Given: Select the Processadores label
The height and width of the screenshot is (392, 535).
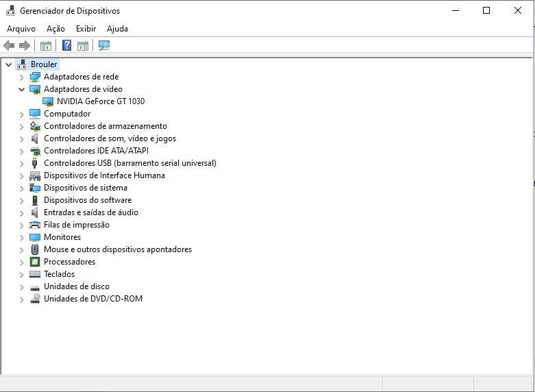Looking at the screenshot, I should (x=70, y=262).
